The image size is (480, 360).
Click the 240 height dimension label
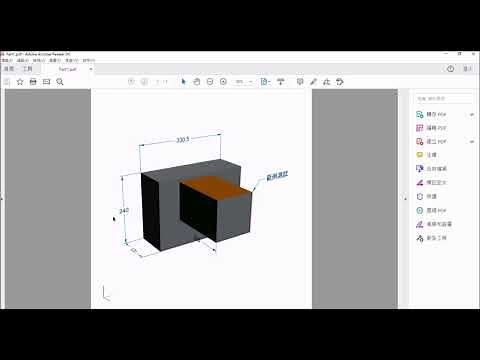(124, 211)
